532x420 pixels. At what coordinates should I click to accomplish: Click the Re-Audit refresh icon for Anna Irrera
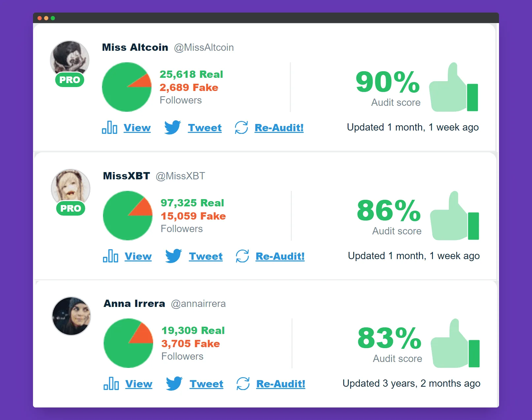click(x=243, y=384)
